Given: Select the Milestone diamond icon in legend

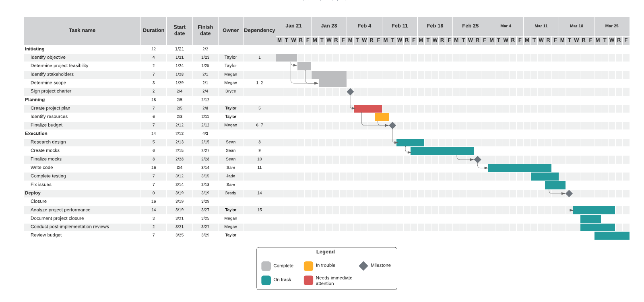Looking at the screenshot, I should pos(363,266).
